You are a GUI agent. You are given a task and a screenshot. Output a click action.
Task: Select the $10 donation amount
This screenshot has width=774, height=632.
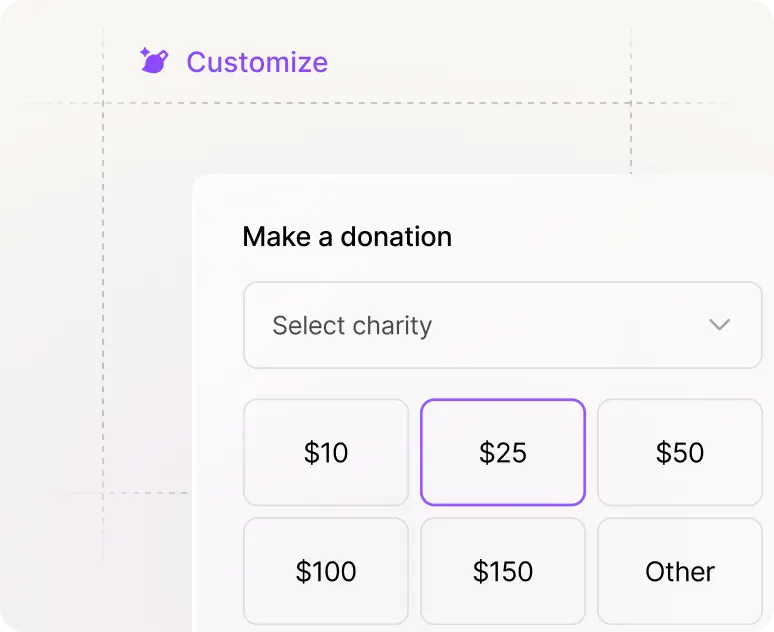point(326,453)
